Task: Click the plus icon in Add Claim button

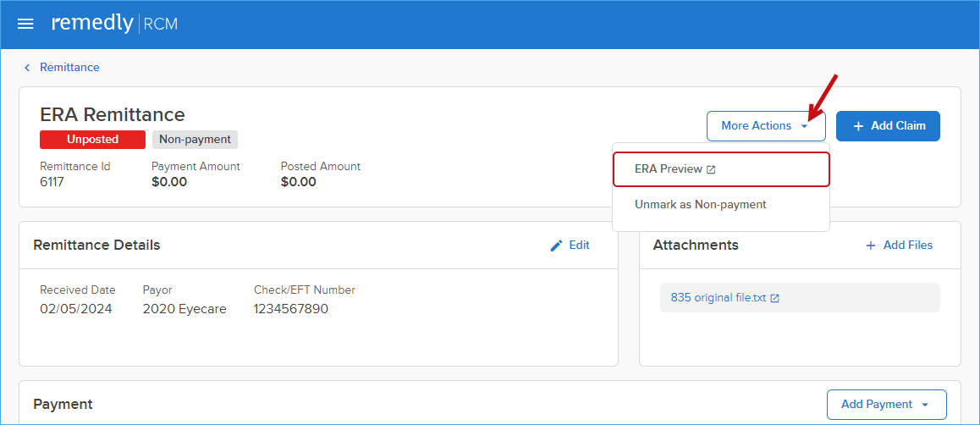Action: [858, 126]
